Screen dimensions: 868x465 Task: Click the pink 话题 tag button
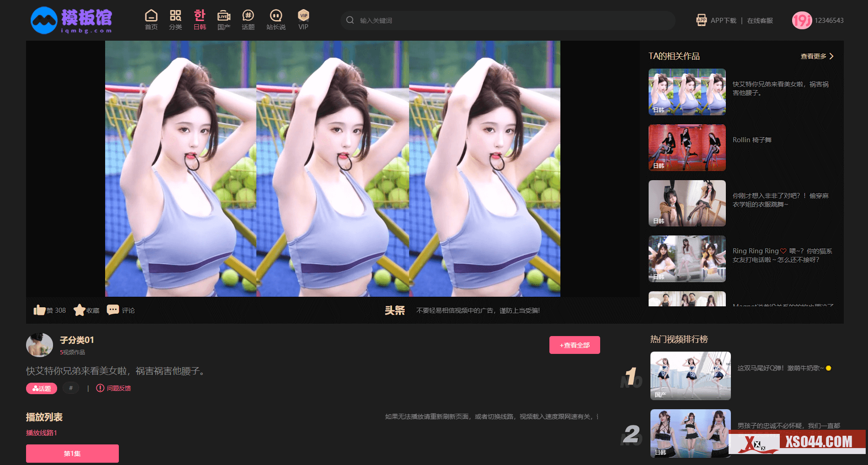[x=42, y=389]
